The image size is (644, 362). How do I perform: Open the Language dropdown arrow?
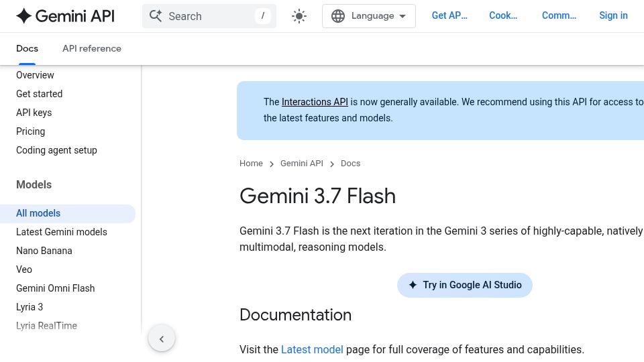click(402, 16)
